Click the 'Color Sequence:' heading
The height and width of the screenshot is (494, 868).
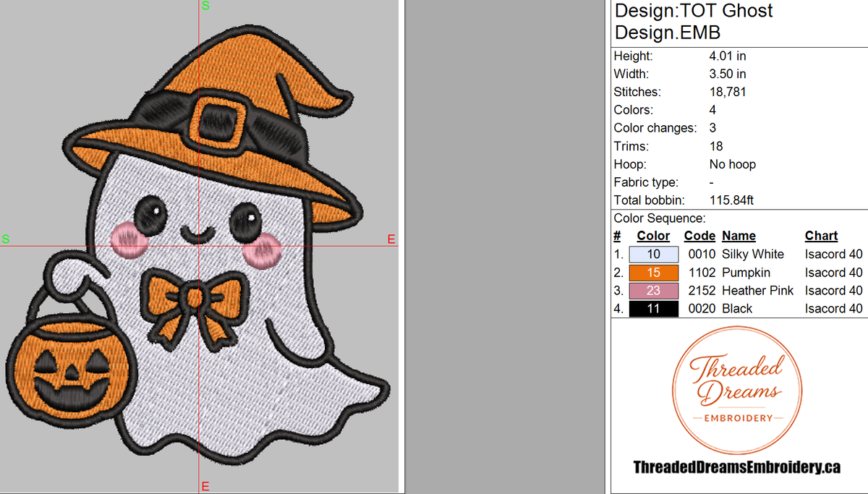pos(660,218)
